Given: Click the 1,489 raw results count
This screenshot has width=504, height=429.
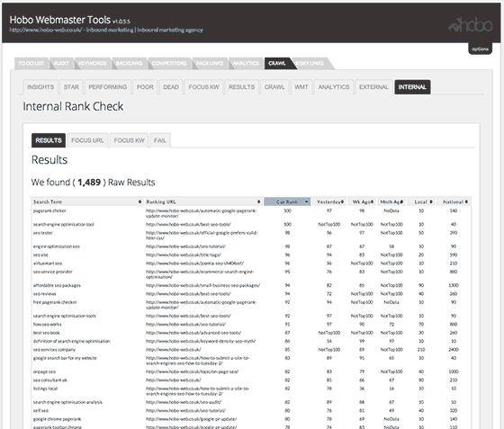Looking at the screenshot, I should pos(89,183).
